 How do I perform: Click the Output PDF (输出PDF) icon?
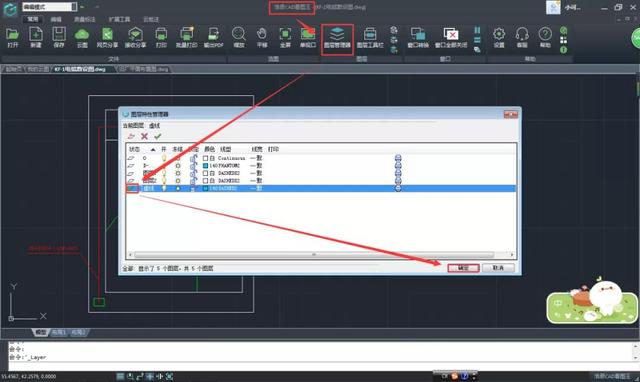213,38
